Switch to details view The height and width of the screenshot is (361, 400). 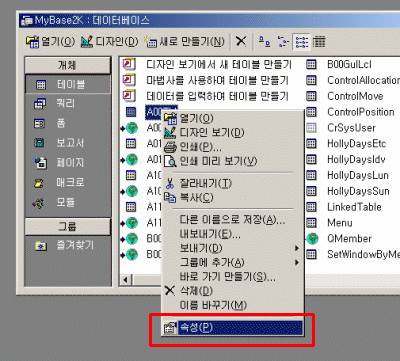click(319, 42)
